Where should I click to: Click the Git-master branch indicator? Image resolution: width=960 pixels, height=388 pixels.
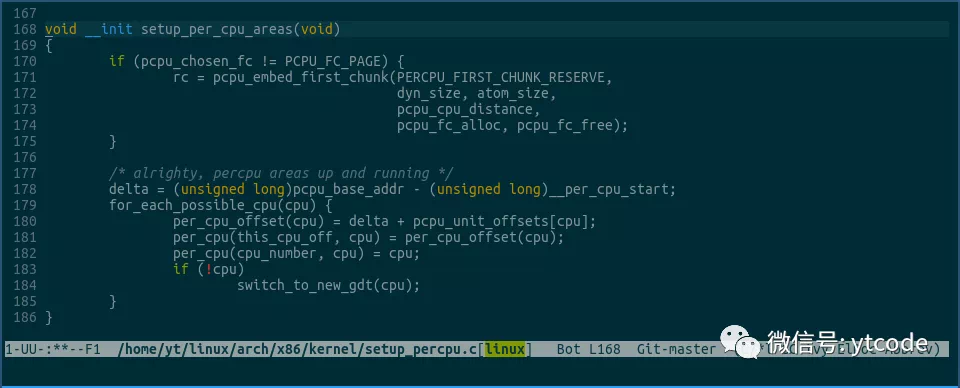click(676, 349)
